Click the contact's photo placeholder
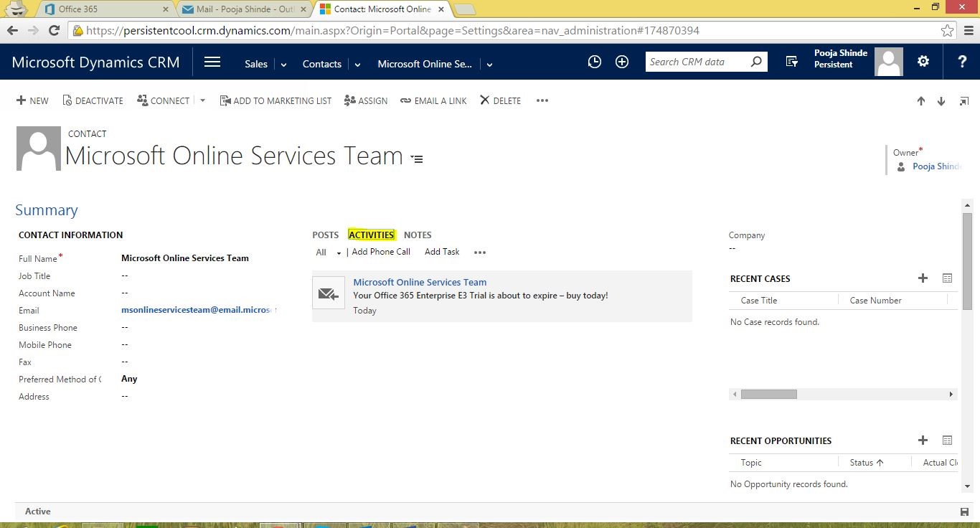The height and width of the screenshot is (528, 980). pyautogui.click(x=39, y=148)
